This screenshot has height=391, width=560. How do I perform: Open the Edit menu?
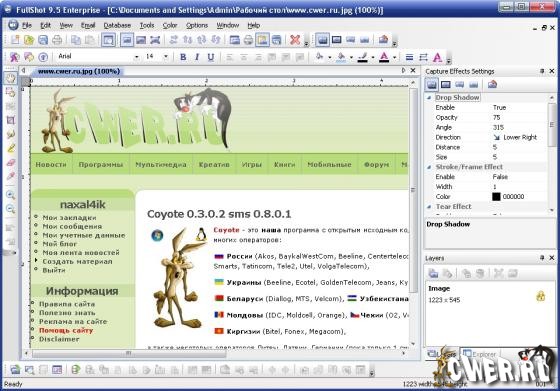point(45,25)
